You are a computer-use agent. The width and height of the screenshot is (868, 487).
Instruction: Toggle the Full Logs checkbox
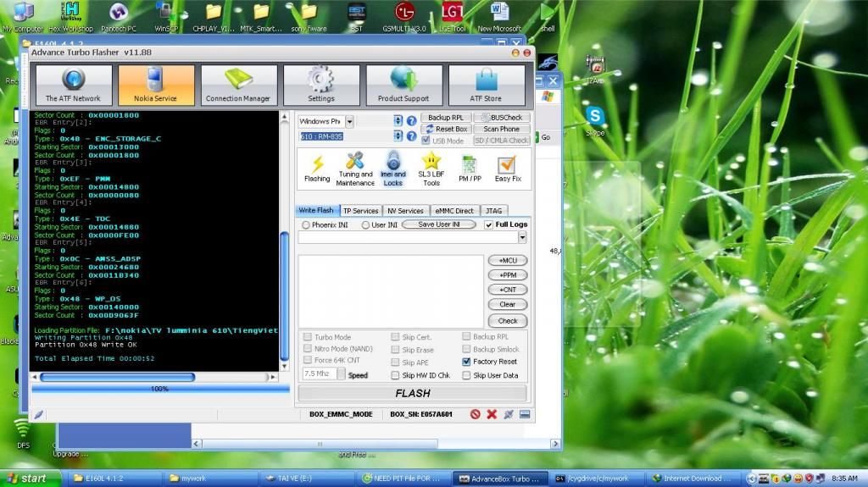[489, 224]
